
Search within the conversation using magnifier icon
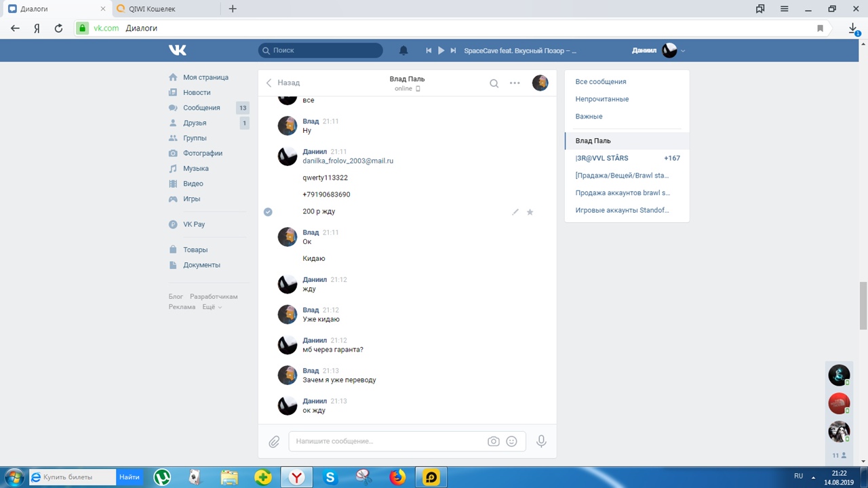[494, 83]
